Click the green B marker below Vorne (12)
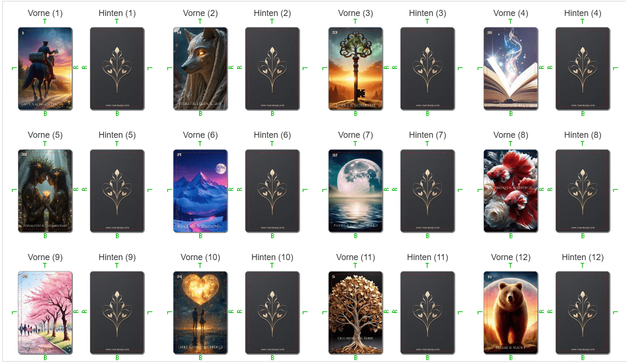 pyautogui.click(x=511, y=358)
